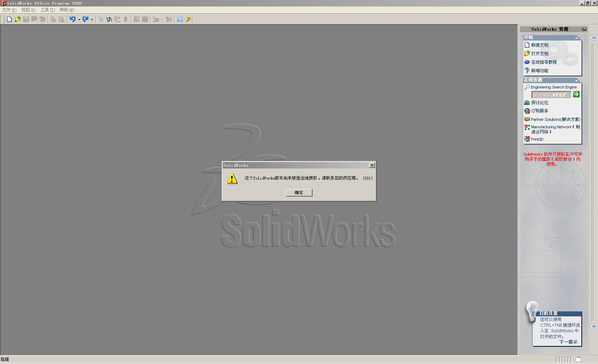Click the blue Undo arrow icon

click(x=73, y=19)
